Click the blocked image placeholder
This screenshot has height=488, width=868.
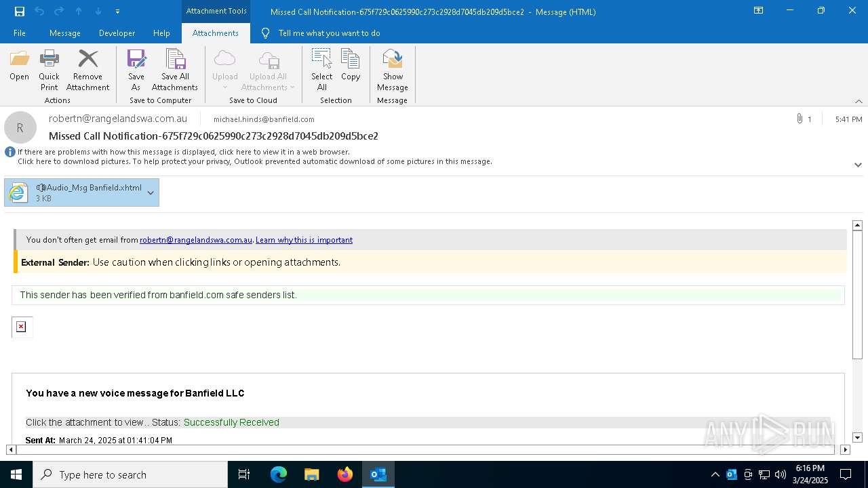(x=22, y=327)
